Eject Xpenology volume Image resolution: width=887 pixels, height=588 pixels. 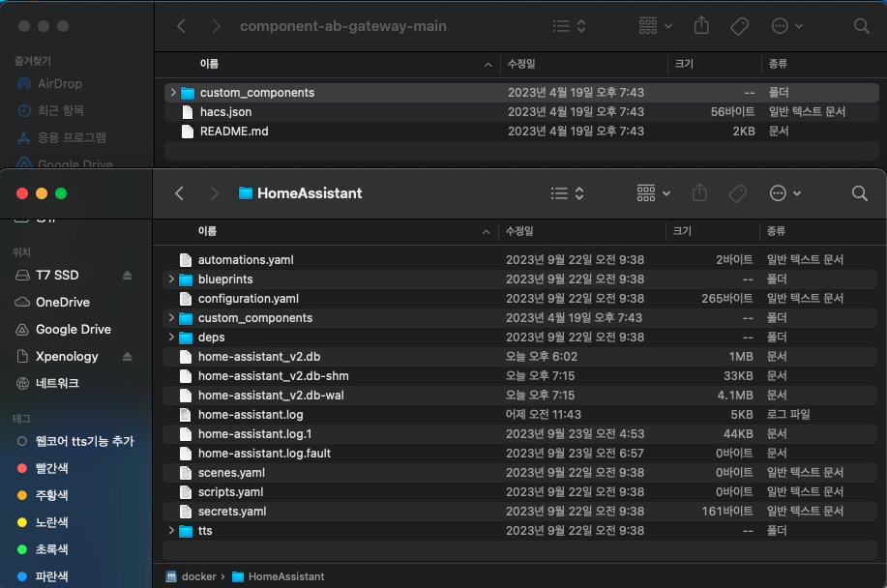[x=128, y=357]
